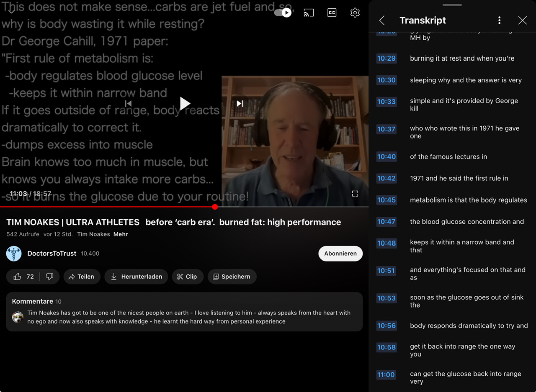
Task: Save video with Speichern
Action: coord(232,277)
